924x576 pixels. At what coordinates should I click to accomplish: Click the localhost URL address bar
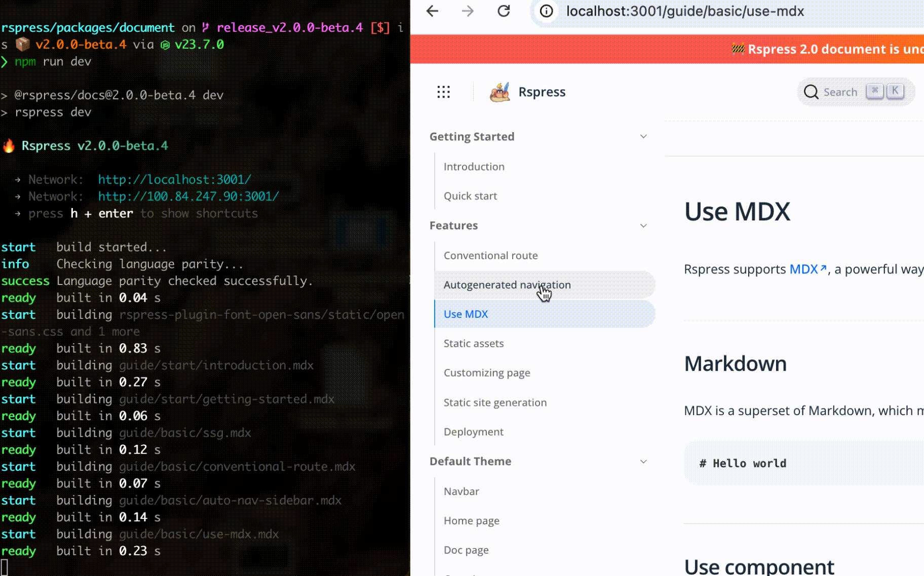point(685,11)
